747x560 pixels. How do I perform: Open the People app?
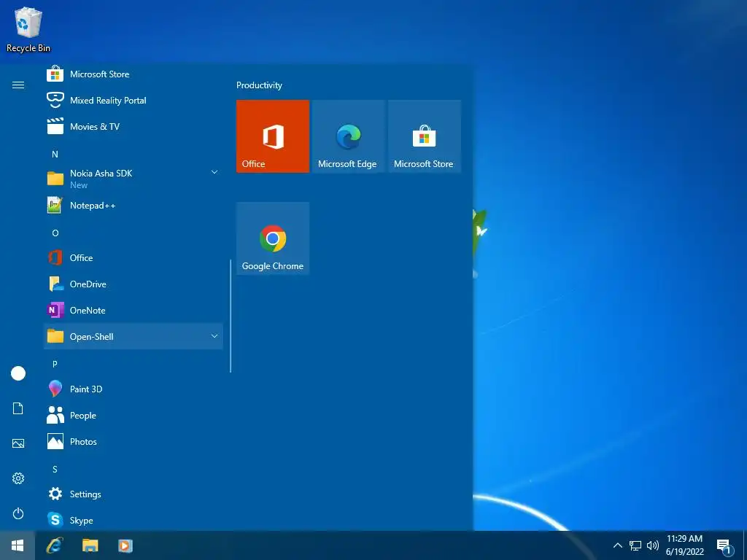click(133, 415)
